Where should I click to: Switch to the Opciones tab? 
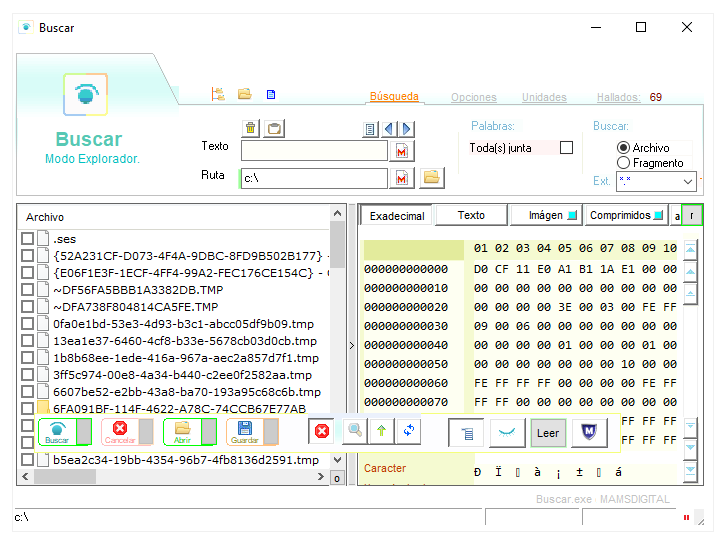click(x=474, y=97)
